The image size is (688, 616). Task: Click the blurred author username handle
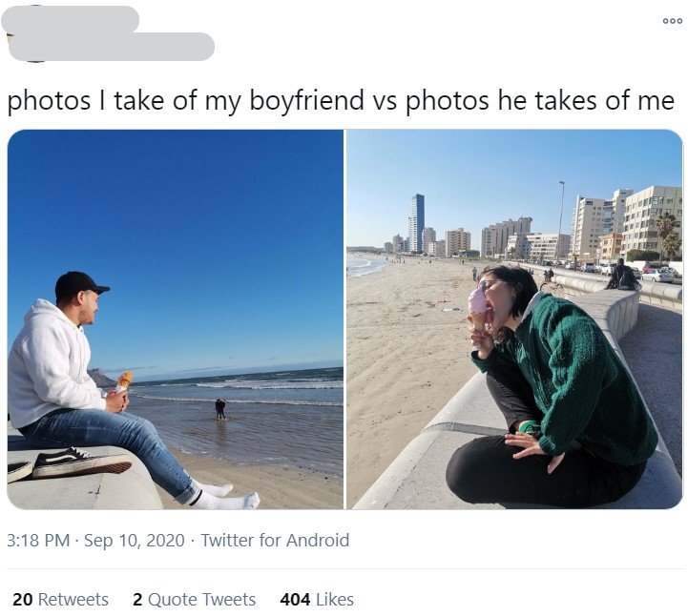pos(112,47)
